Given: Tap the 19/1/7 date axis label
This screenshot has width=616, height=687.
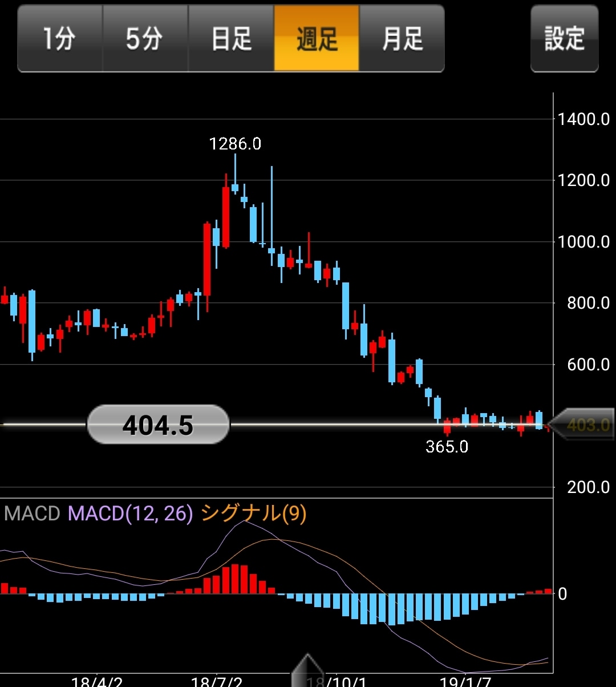Looking at the screenshot, I should point(466,681).
